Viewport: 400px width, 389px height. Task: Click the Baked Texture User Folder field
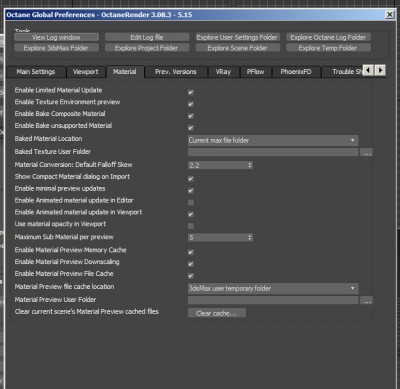pos(273,152)
